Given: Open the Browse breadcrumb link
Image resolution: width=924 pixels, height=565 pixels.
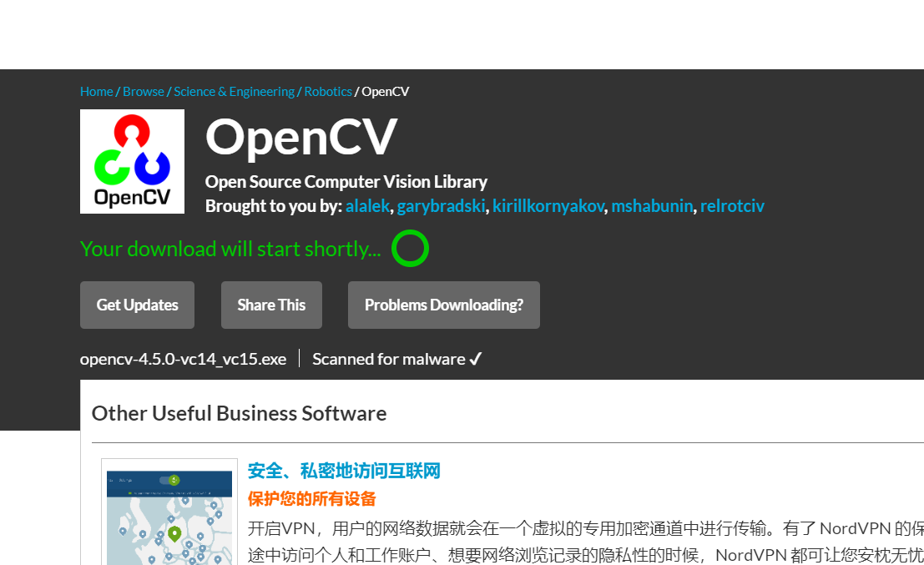Looking at the screenshot, I should 143,91.
